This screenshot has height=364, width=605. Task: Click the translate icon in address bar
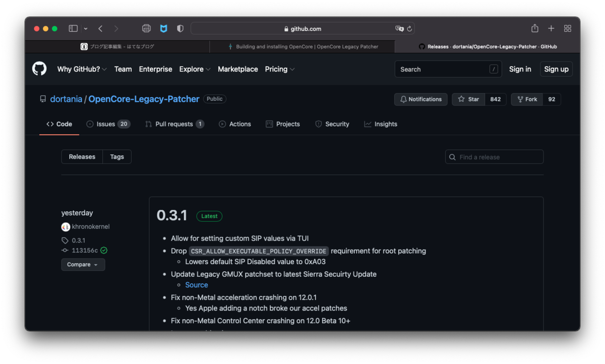pyautogui.click(x=399, y=29)
